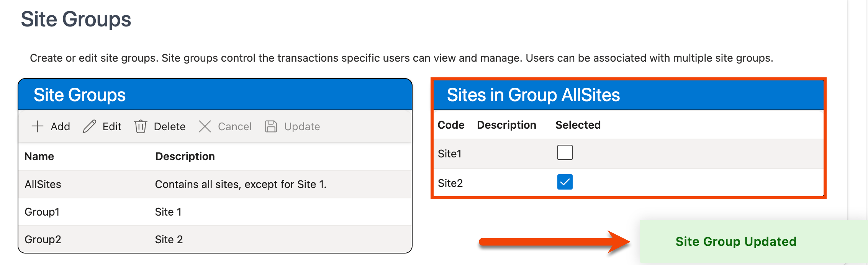Image resolution: width=868 pixels, height=265 pixels.
Task: Select the Group1 name cell
Action: tap(42, 212)
